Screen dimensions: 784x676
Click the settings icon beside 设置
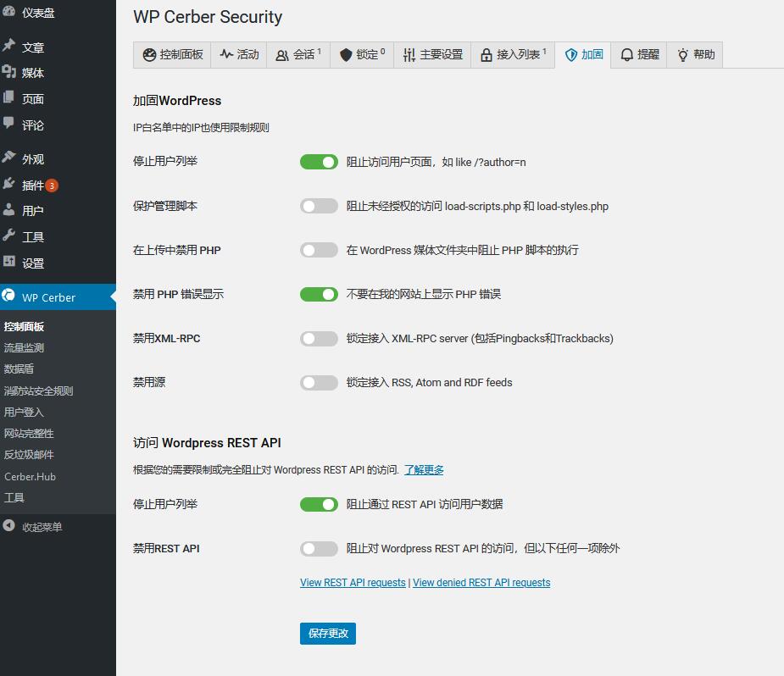(8, 261)
